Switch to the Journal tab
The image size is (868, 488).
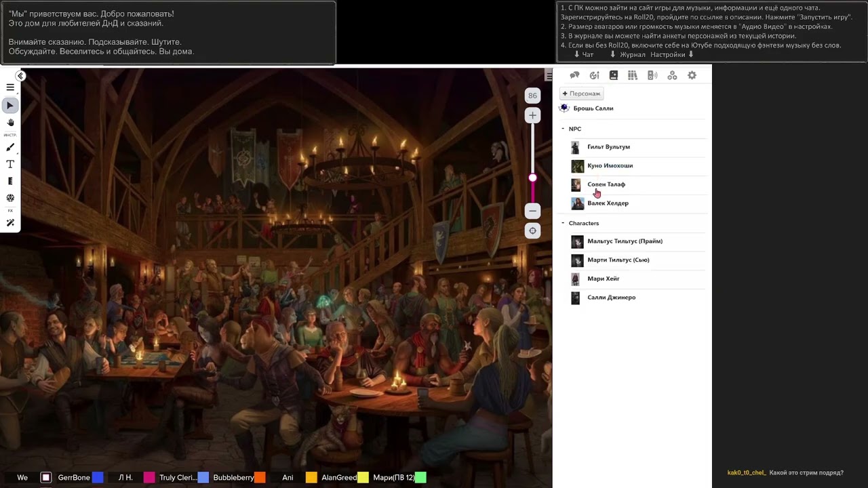point(614,75)
